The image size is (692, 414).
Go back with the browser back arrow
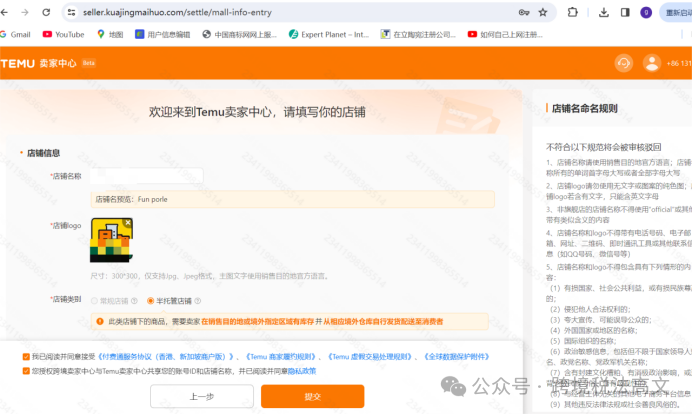point(4,12)
